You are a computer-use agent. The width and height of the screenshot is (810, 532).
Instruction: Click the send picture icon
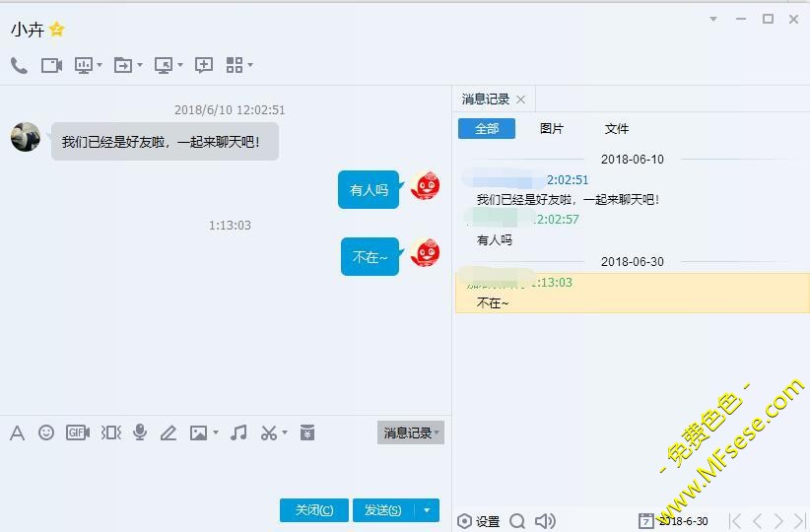click(199, 432)
